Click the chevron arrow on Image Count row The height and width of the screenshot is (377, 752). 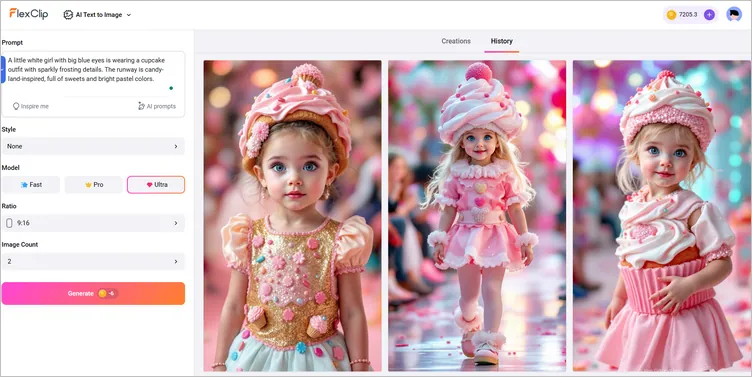tap(176, 261)
